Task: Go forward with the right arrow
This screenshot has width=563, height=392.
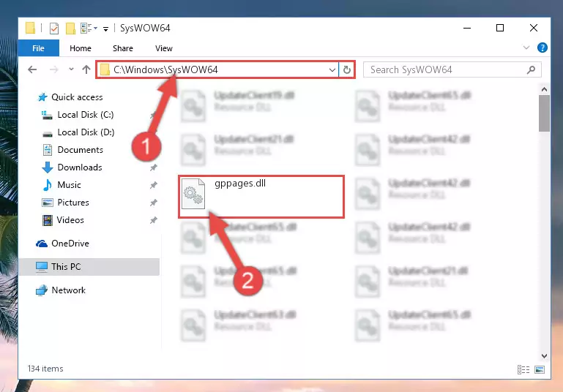Action: tap(54, 69)
